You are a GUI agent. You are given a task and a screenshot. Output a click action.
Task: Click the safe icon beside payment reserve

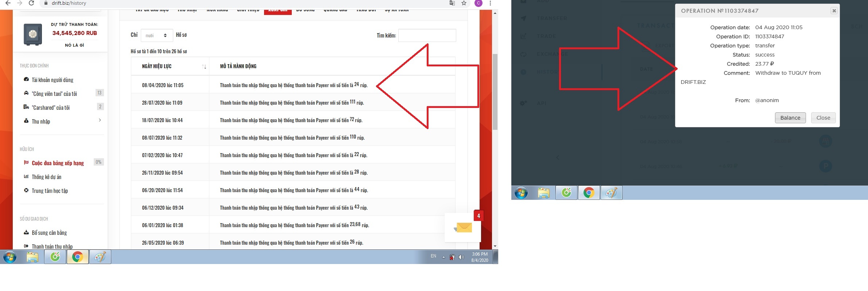coord(33,35)
